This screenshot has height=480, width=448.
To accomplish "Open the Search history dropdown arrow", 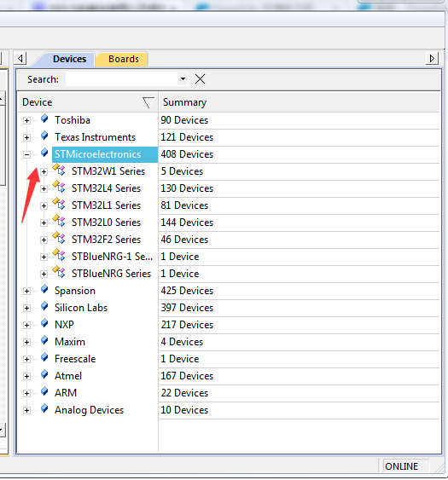I will click(183, 79).
